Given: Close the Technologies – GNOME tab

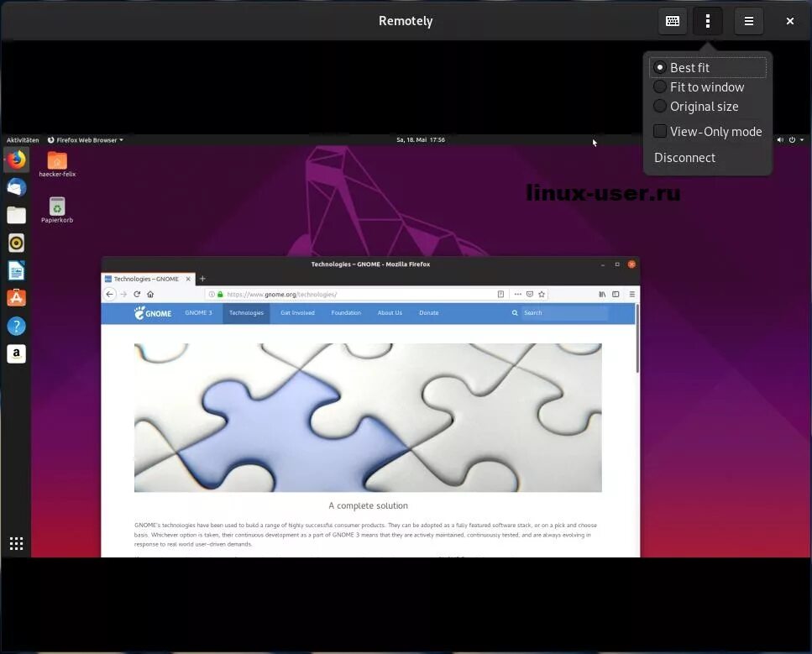Looking at the screenshot, I should click(188, 279).
